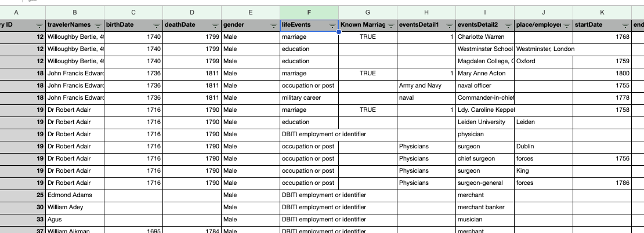
Task: Open the travelerNames column filter
Action: coord(97,26)
